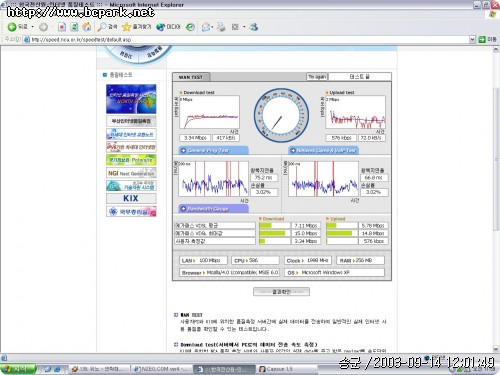Open the Windows Start button
Viewport: 500px width, 375px height.
pyautogui.click(x=18, y=369)
